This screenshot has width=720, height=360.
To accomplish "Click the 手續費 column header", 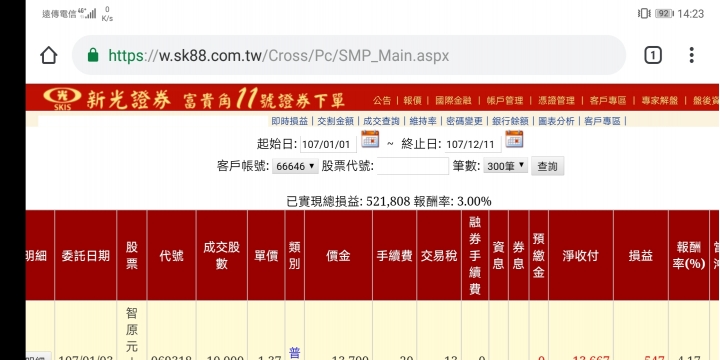I will (394, 256).
